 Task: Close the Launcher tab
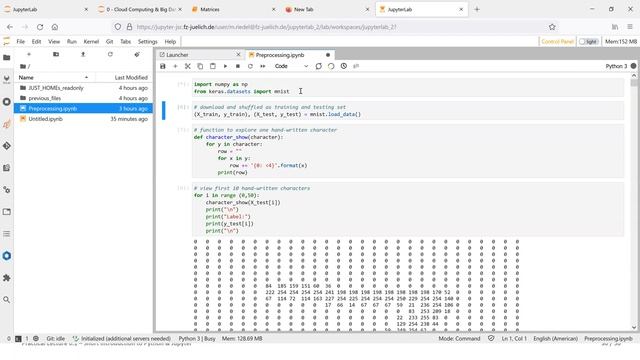238,55
